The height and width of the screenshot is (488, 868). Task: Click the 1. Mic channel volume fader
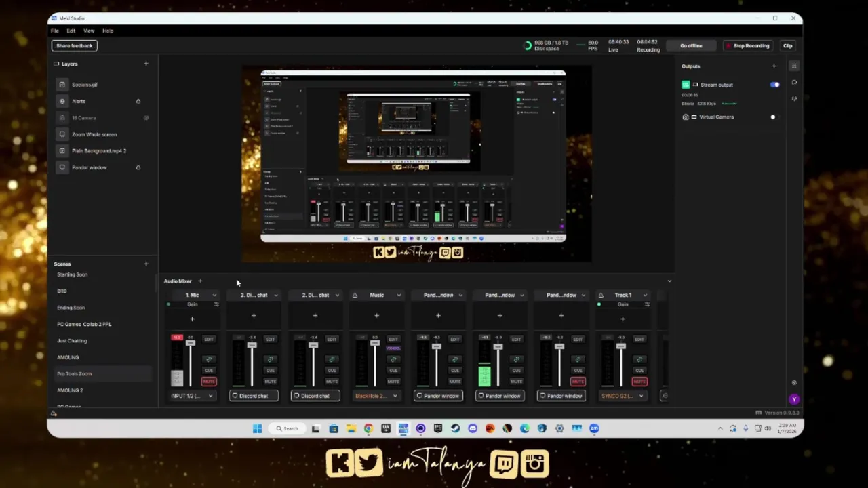tap(190, 343)
